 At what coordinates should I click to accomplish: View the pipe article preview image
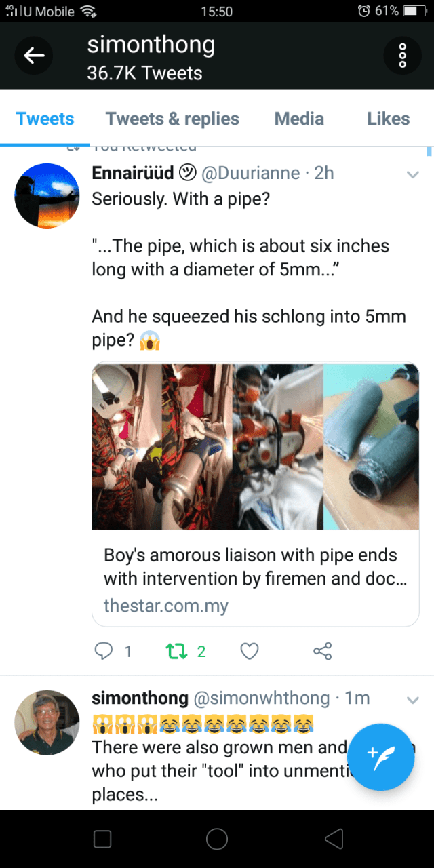pyautogui.click(x=255, y=446)
